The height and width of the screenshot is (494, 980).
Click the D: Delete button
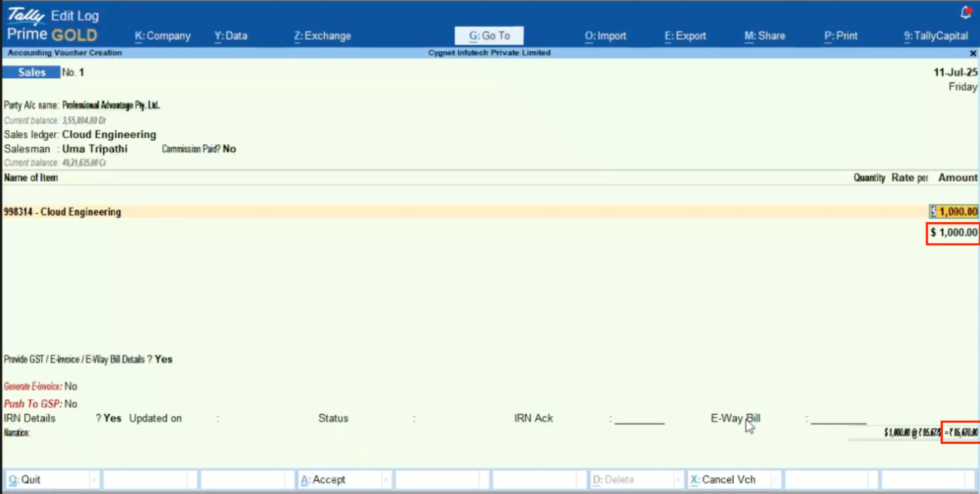coord(636,480)
